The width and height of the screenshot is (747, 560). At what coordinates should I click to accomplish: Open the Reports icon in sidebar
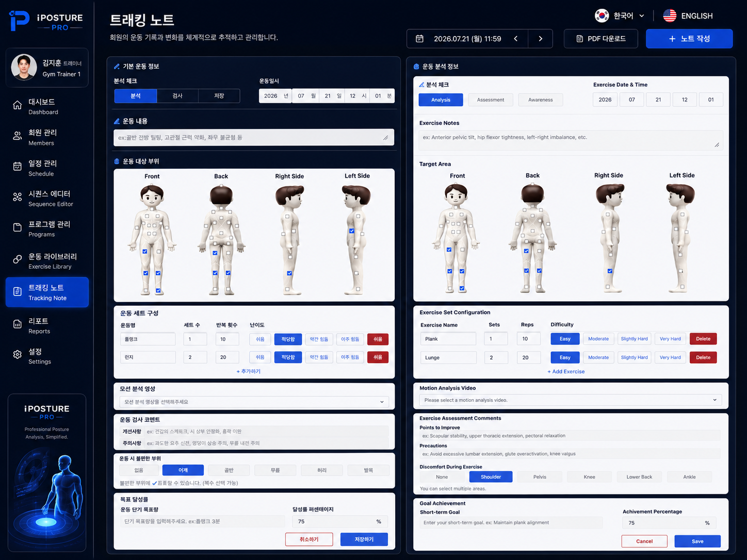(18, 324)
